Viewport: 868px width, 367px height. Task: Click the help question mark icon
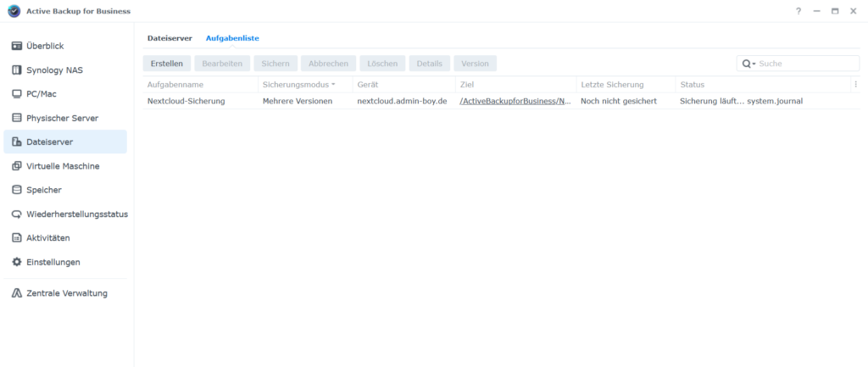tap(798, 11)
